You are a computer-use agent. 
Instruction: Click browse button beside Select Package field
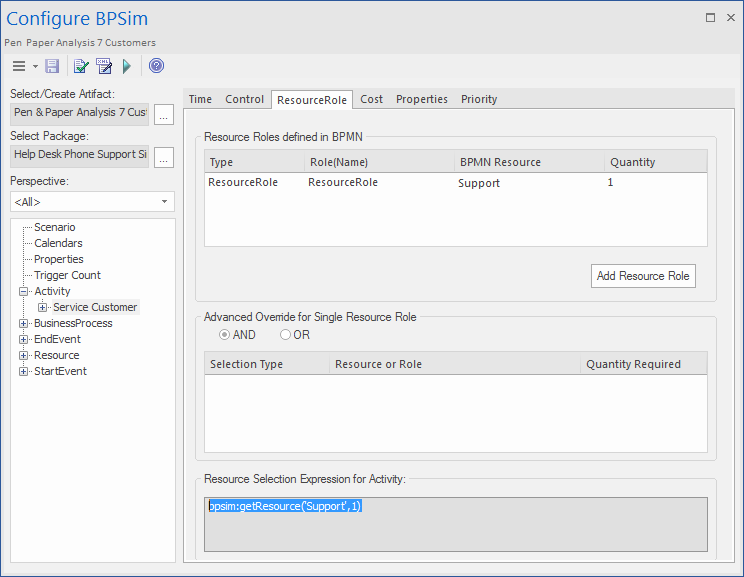coord(164,156)
